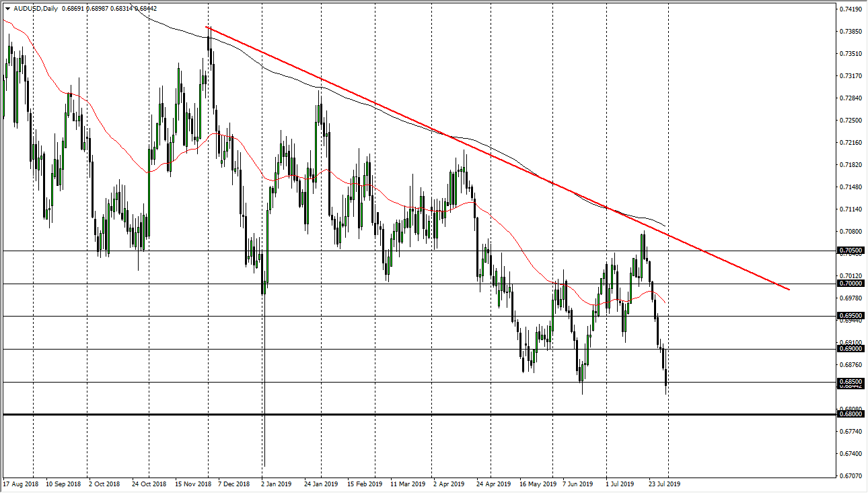Viewport: 868px width, 493px height.
Task: Click the 17 Aug 2018 date label
Action: tap(22, 484)
